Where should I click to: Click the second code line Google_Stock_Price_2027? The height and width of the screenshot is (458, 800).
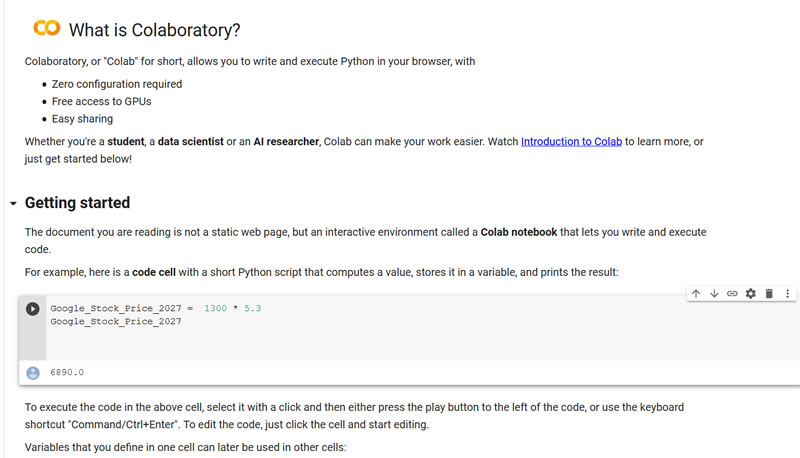coord(116,322)
